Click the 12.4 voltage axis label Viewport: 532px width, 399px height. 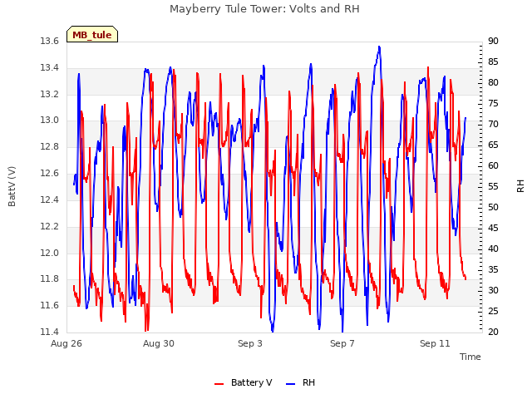50,199
